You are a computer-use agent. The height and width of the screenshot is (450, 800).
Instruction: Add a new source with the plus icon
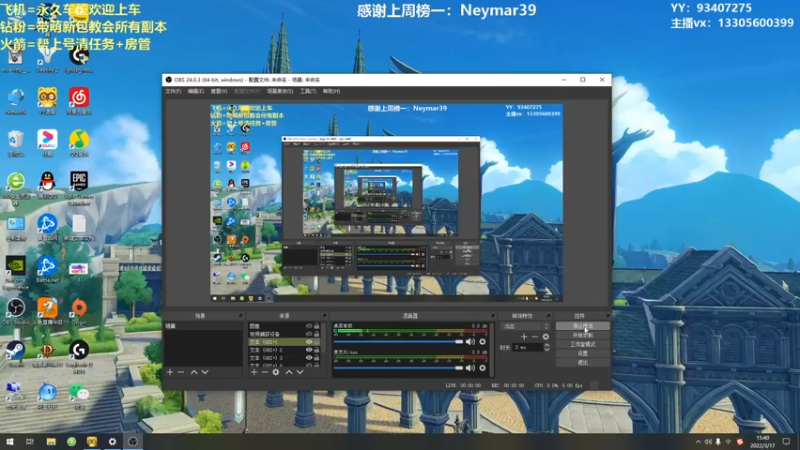pos(254,372)
